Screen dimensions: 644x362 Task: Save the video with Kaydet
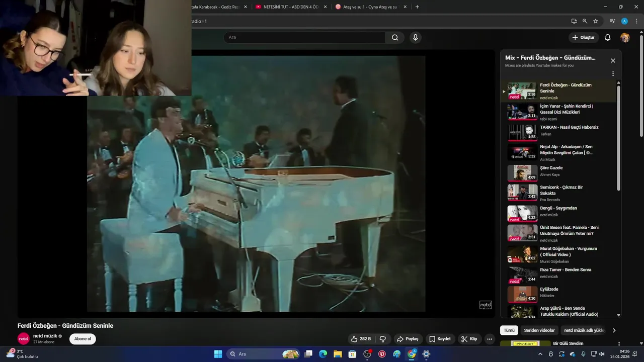pos(439,339)
